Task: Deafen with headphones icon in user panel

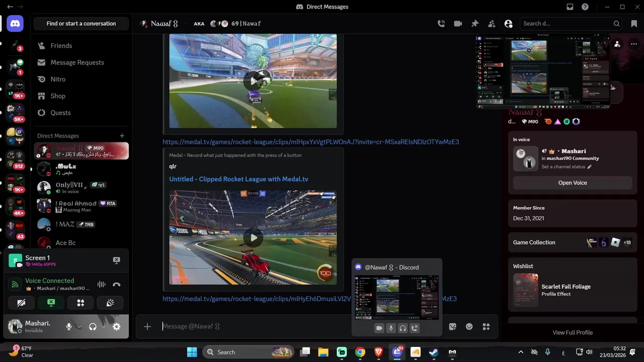Action: coord(93,327)
